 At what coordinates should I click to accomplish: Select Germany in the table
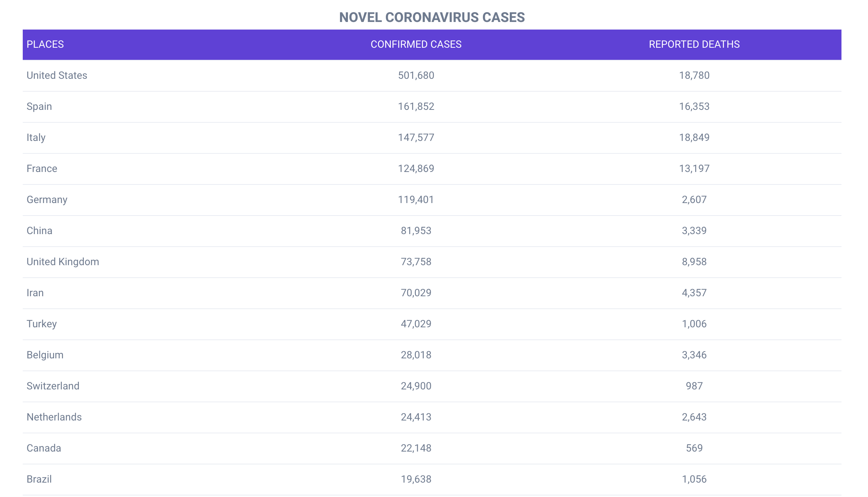47,200
